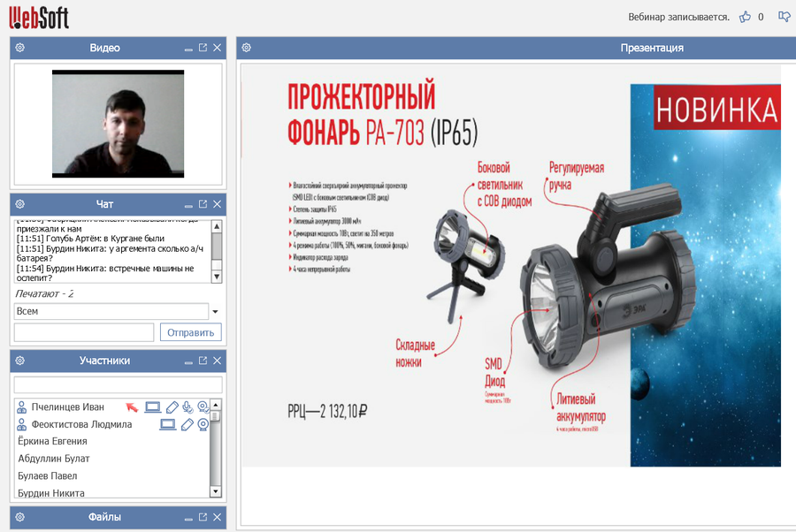Open settings gear of Файлы panel
Image resolution: width=796 pixels, height=532 pixels.
click(x=19, y=517)
